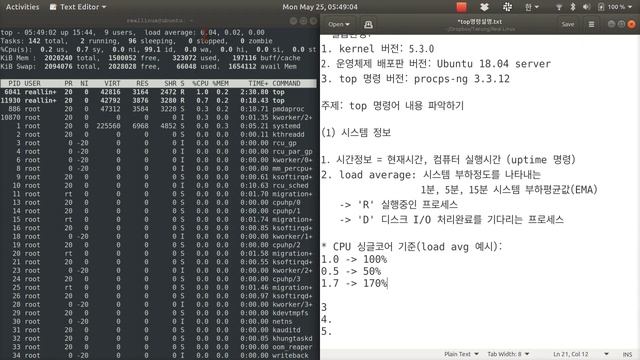
Task: Select the khungtaskd process row
Action: pyautogui.click(x=158, y=338)
